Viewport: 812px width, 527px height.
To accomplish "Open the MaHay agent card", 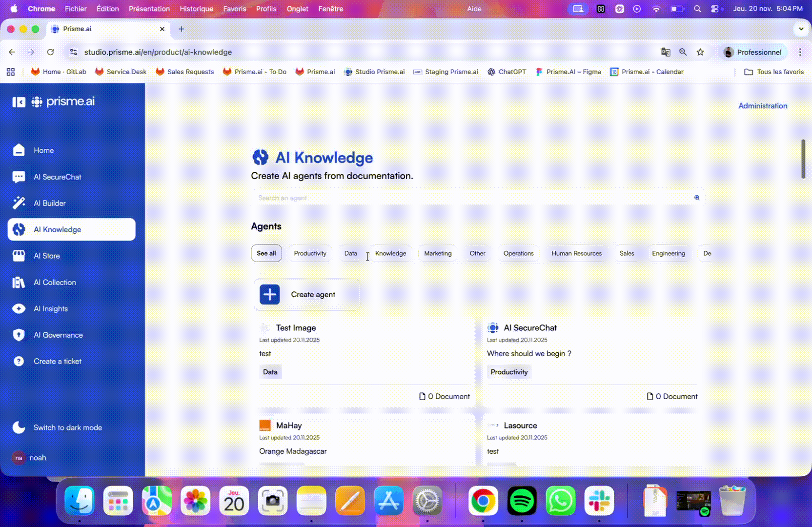I will point(365,440).
